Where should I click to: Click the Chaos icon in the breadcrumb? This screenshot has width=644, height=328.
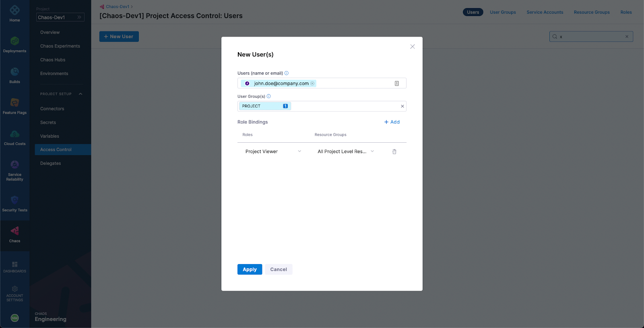click(102, 6)
